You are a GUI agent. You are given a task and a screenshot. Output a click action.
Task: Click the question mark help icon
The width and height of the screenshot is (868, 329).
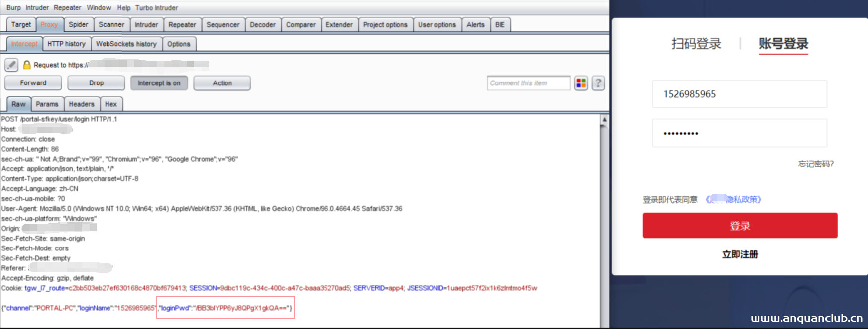point(598,83)
